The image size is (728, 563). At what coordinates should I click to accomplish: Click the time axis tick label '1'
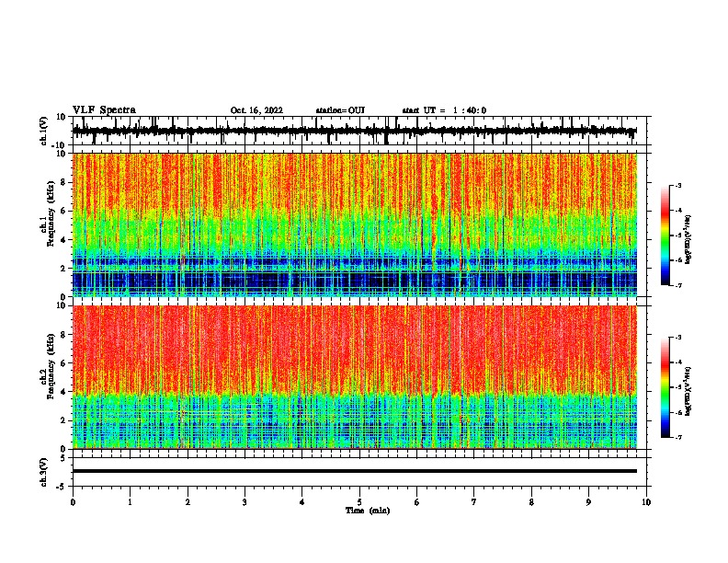coord(130,502)
